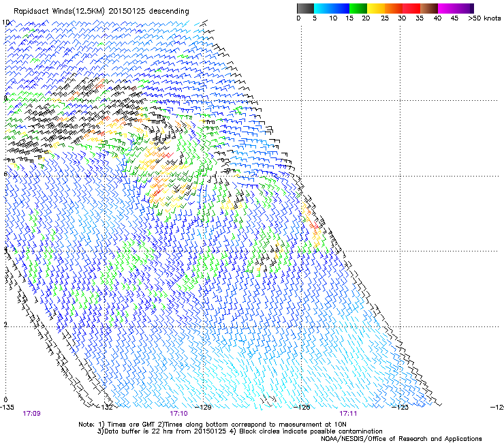
Task: Click the Rapidscat Winds title text
Action: coord(101,12)
